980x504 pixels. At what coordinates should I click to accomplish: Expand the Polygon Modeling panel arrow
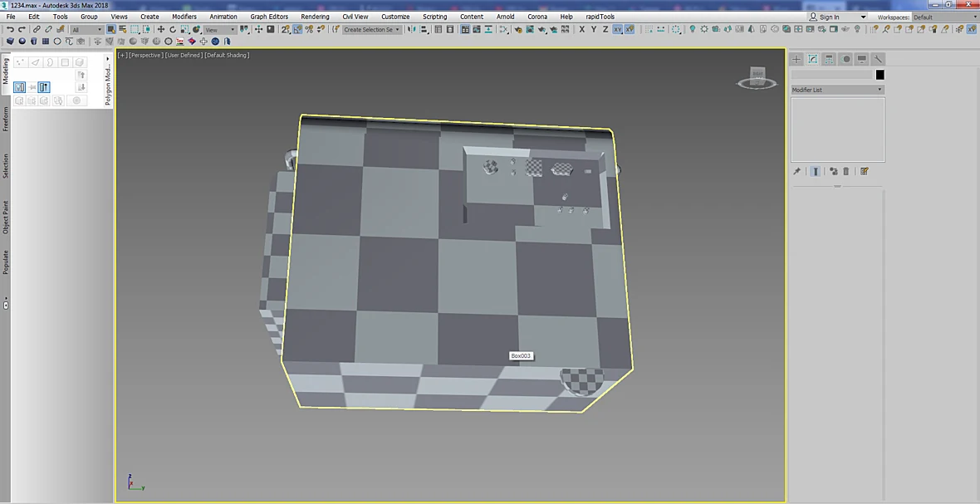pyautogui.click(x=107, y=59)
